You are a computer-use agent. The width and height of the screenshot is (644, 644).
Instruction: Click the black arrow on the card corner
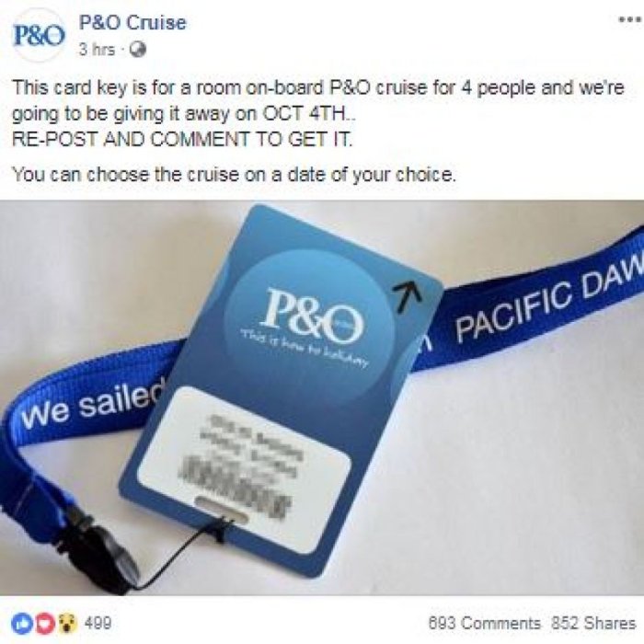[408, 295]
